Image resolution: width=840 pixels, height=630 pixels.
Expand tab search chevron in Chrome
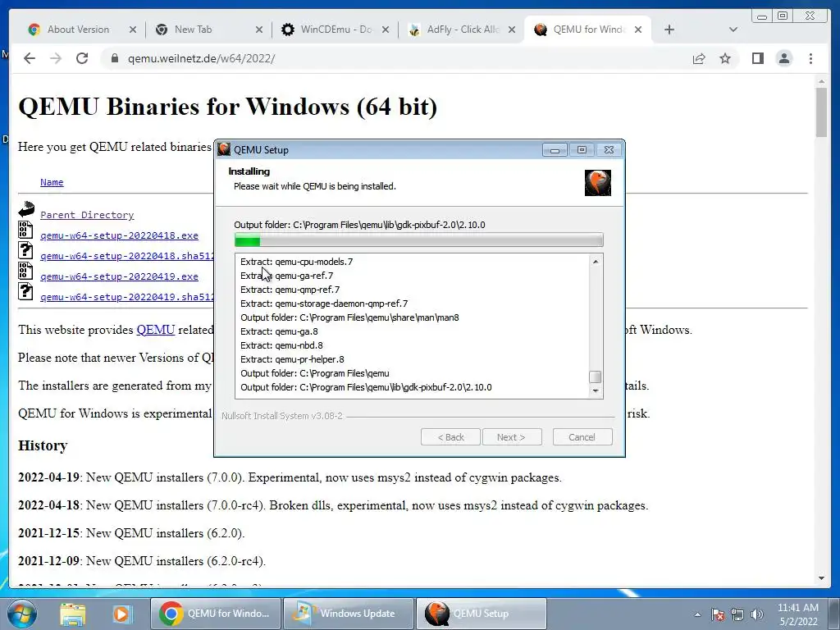pos(733,30)
